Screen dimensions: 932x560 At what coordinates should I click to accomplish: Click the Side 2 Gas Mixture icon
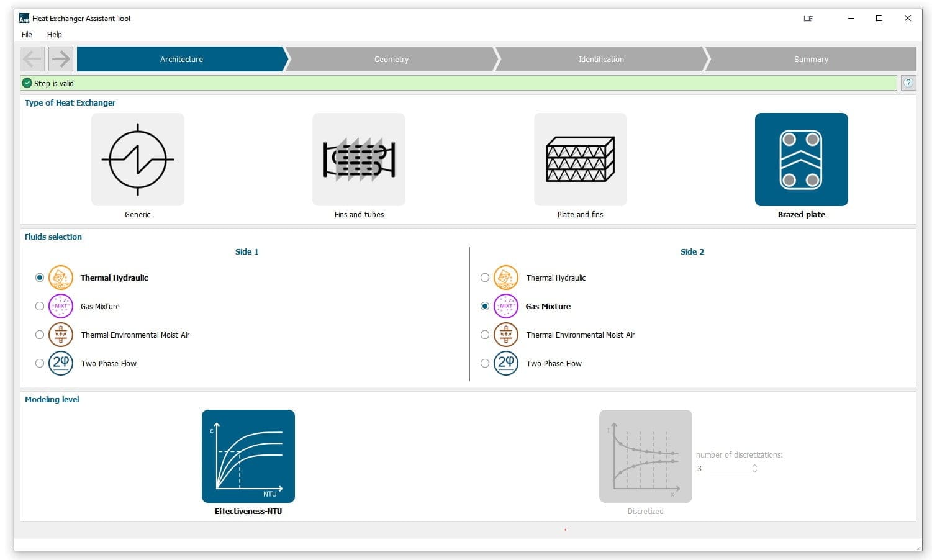coord(506,306)
